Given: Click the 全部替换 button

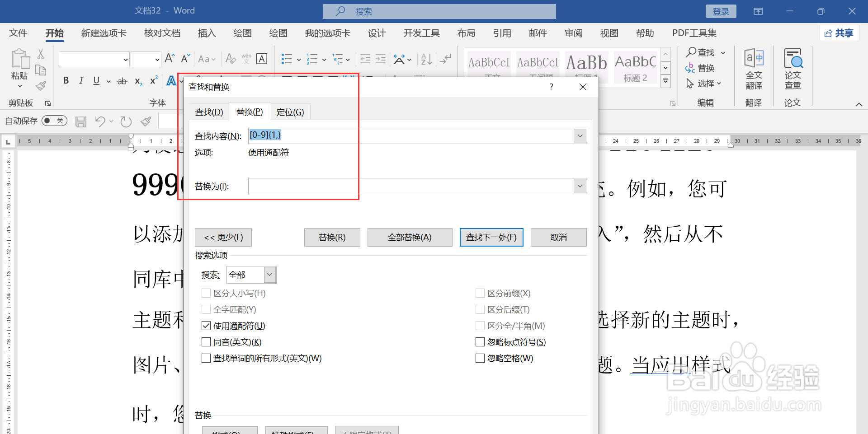Looking at the screenshot, I should pos(410,237).
